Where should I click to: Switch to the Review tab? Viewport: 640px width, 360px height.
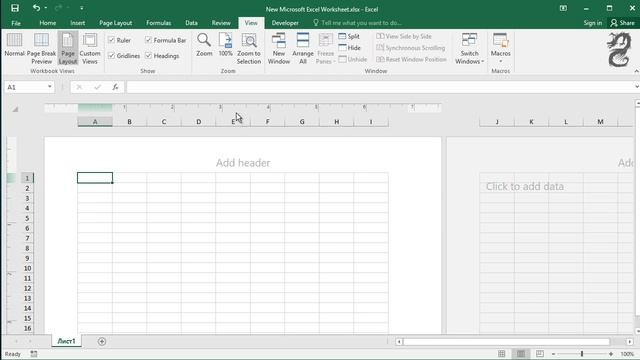pyautogui.click(x=221, y=23)
